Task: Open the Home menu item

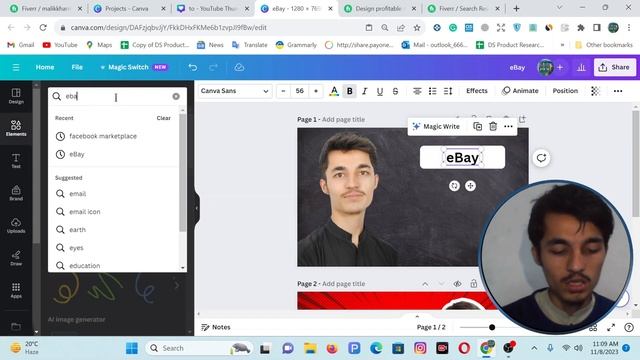Action: coord(45,67)
